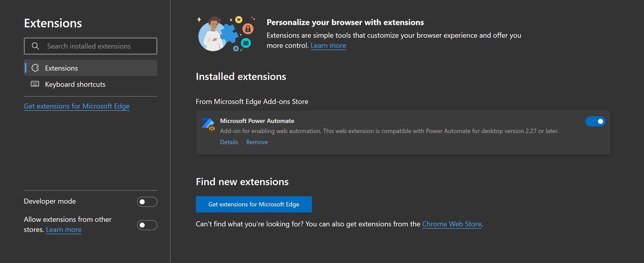
Task: Click the Microsoft Power Automate extension title
Action: pos(257,121)
